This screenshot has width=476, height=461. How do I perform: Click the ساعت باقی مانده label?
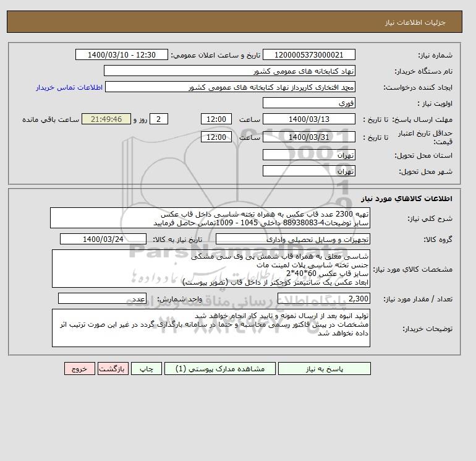point(51,119)
